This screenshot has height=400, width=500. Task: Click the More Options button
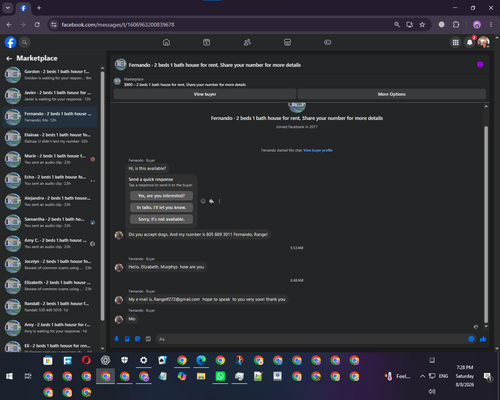392,94
